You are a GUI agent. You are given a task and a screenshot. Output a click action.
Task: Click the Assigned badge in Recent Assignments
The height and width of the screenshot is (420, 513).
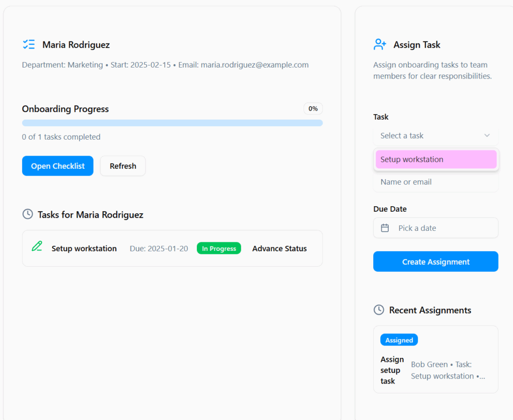click(x=399, y=340)
